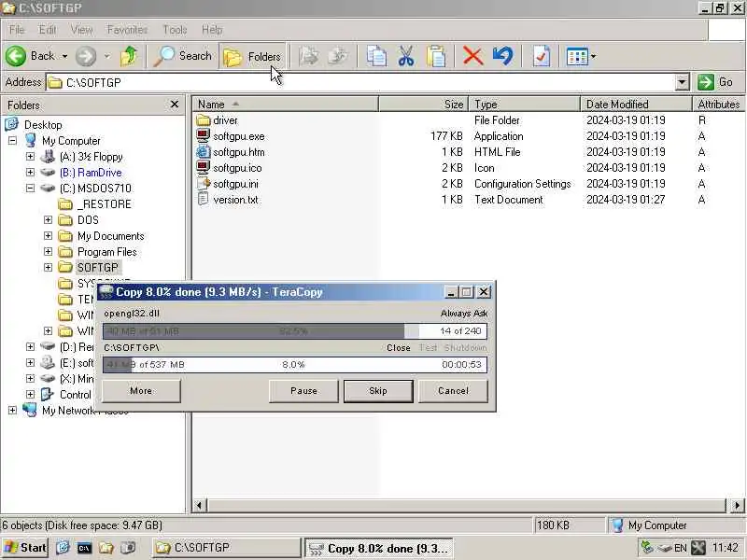The width and height of the screenshot is (747, 560).
Task: Sort by the Size column header
Action: [x=424, y=105]
